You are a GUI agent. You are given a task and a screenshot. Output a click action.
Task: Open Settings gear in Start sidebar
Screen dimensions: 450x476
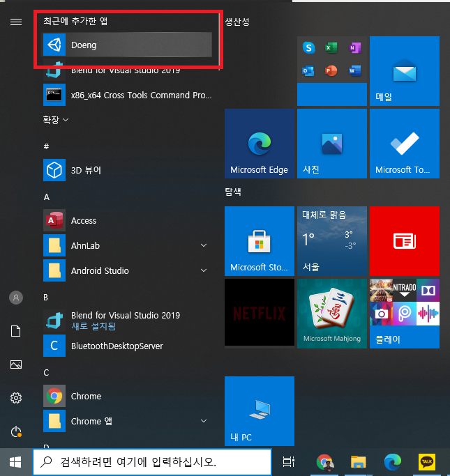[16, 398]
